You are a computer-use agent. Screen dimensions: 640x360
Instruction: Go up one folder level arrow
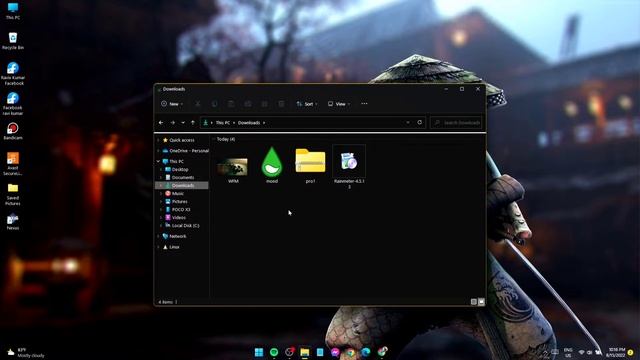(x=193, y=122)
